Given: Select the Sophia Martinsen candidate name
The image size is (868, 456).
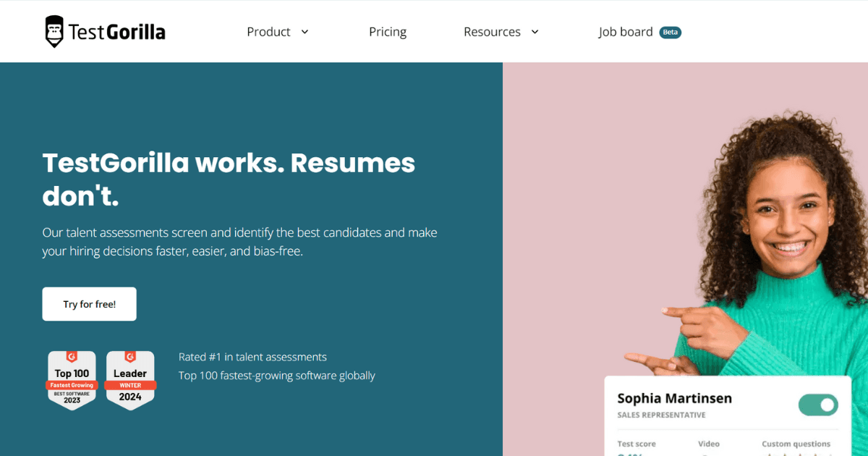Looking at the screenshot, I should point(674,398).
